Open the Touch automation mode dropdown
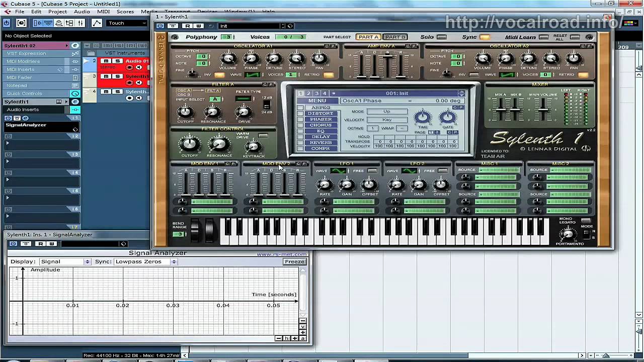The height and width of the screenshot is (362, 644). click(x=128, y=23)
